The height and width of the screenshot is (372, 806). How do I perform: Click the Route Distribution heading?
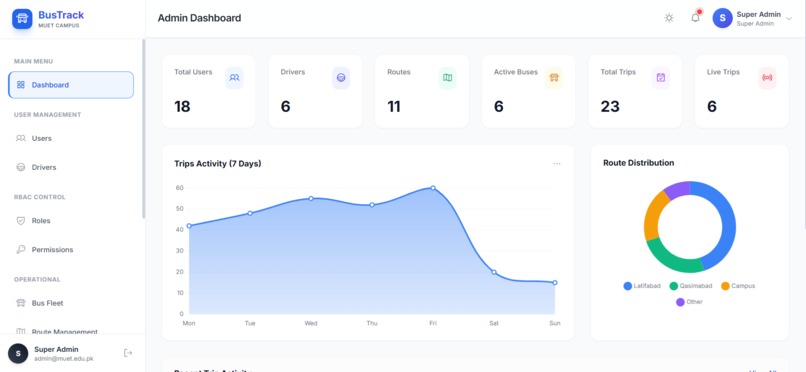pos(638,163)
